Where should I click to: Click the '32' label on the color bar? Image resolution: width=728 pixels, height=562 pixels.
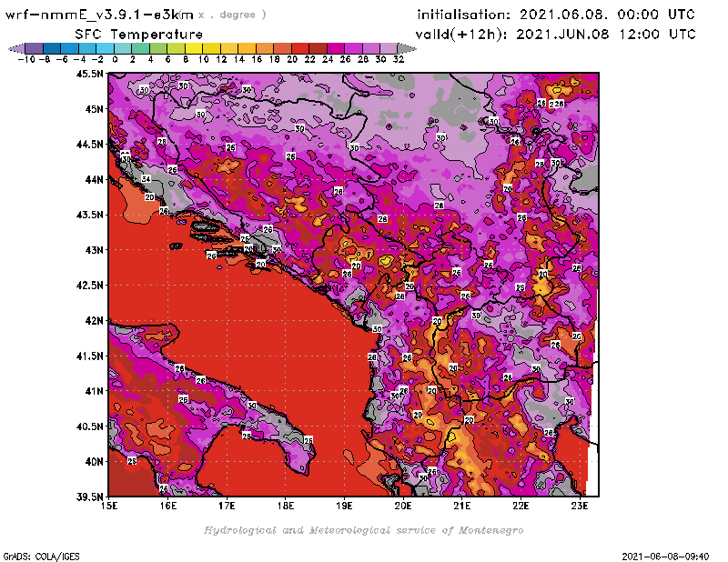tap(399, 59)
